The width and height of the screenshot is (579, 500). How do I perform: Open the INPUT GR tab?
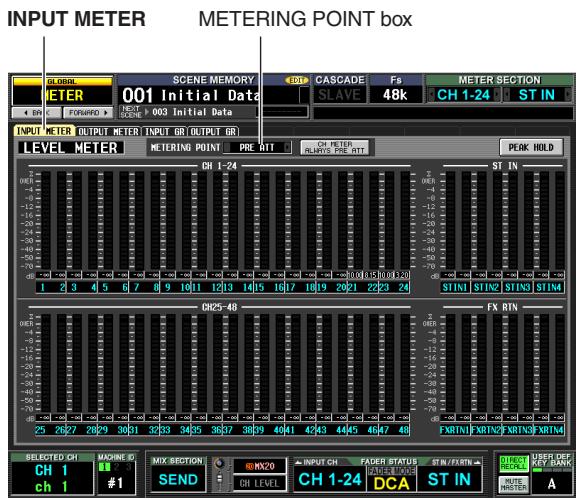[x=165, y=131]
